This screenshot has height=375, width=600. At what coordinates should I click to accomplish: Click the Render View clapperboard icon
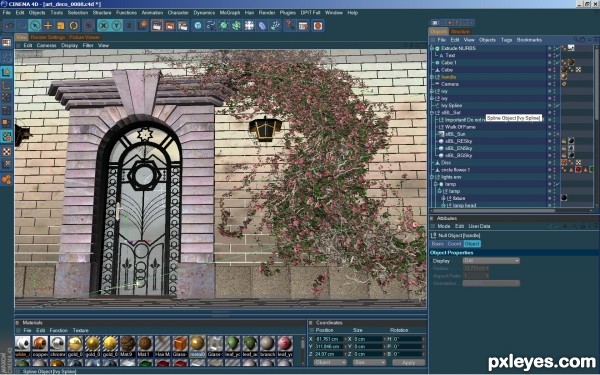157,26
